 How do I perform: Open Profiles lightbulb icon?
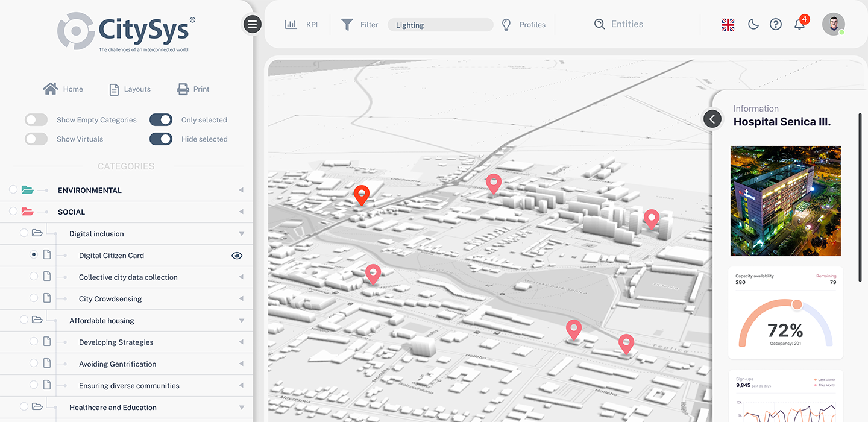coord(506,25)
